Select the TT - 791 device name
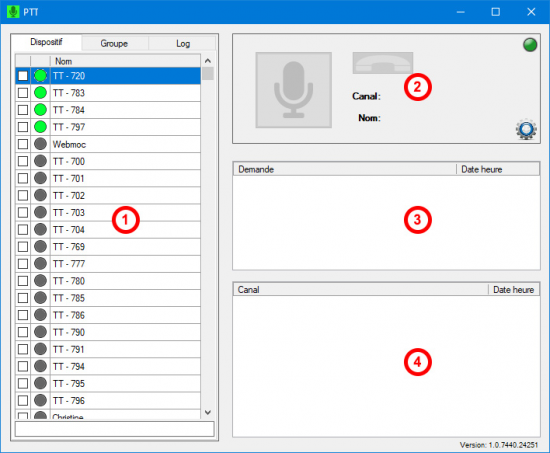 [x=69, y=349]
